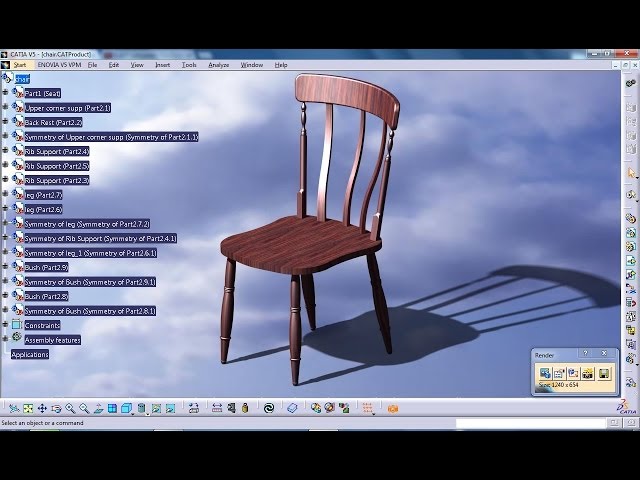640x480 pixels.
Task: Select leg (Part2.6) tree item
Action: click(43, 209)
